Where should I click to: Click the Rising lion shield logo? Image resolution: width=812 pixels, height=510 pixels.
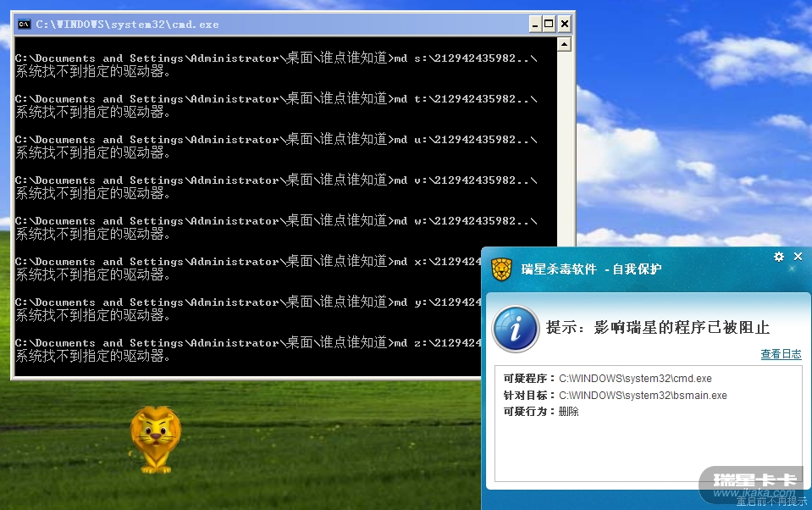coord(501,269)
